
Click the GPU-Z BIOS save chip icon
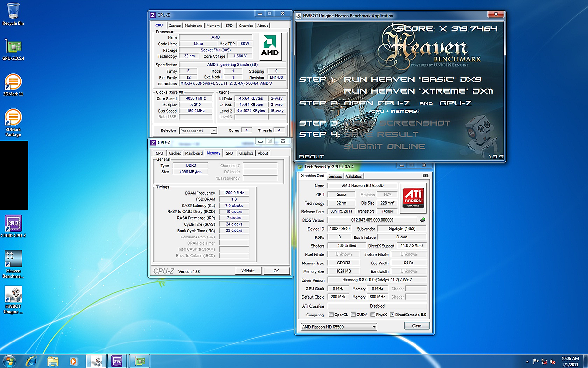coord(423,220)
